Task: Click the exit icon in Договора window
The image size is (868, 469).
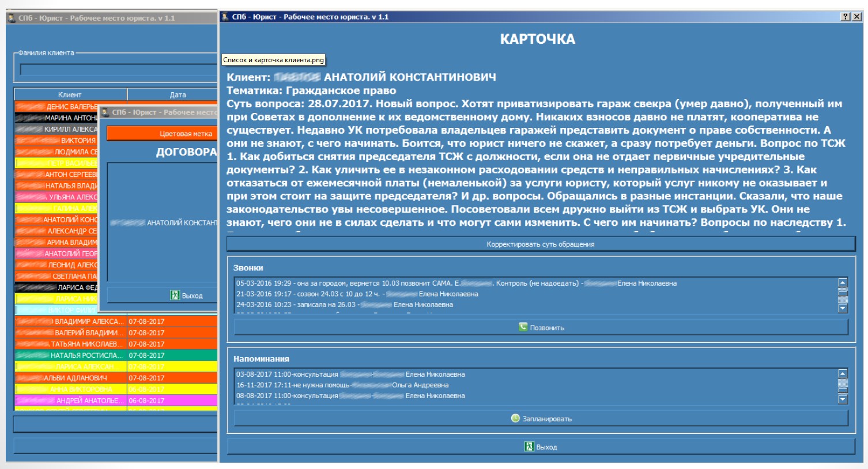Action: pyautogui.click(x=175, y=295)
